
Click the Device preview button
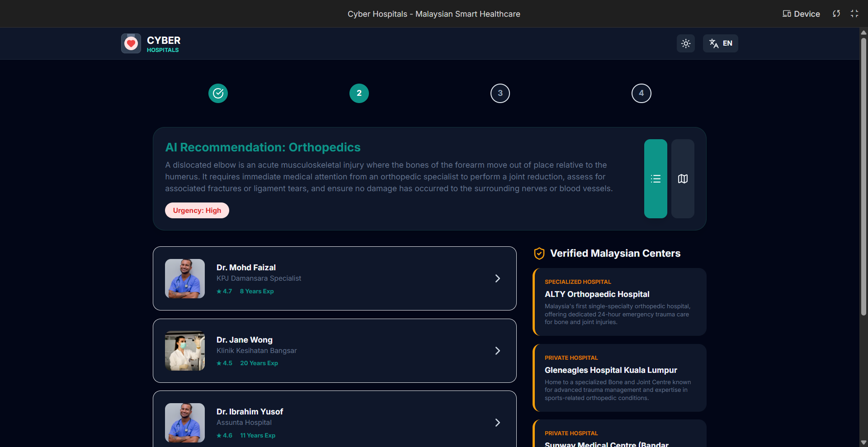(x=801, y=14)
